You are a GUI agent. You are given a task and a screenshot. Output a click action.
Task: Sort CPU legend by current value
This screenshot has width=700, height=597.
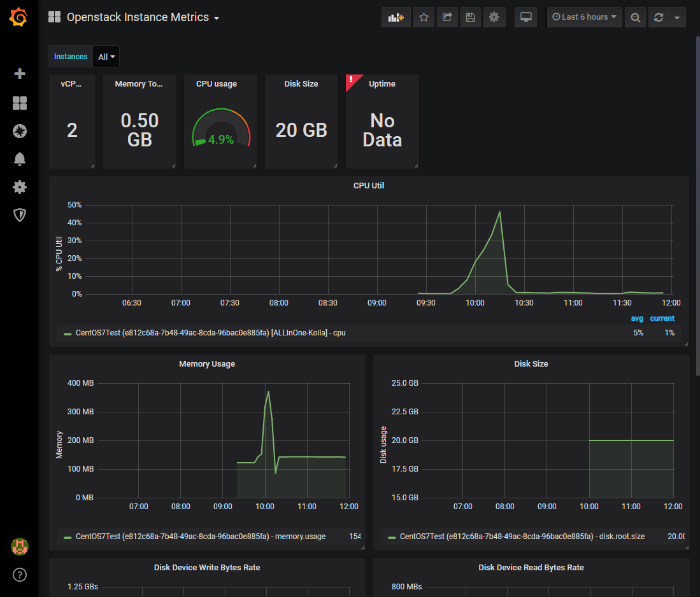coord(662,318)
